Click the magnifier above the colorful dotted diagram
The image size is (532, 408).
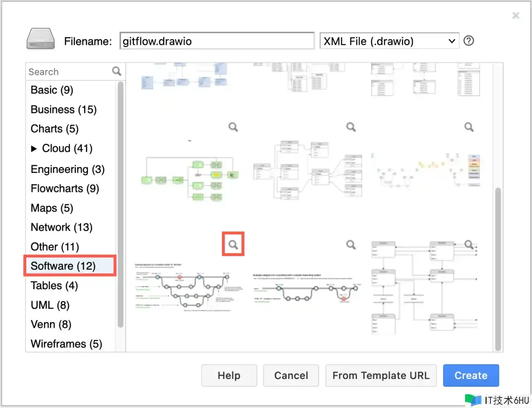tap(469, 127)
